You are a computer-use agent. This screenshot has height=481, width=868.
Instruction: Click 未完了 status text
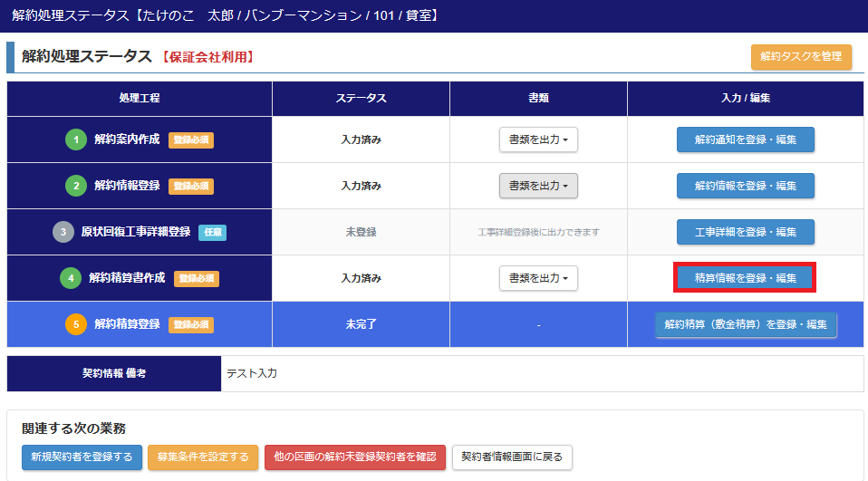[361, 324]
